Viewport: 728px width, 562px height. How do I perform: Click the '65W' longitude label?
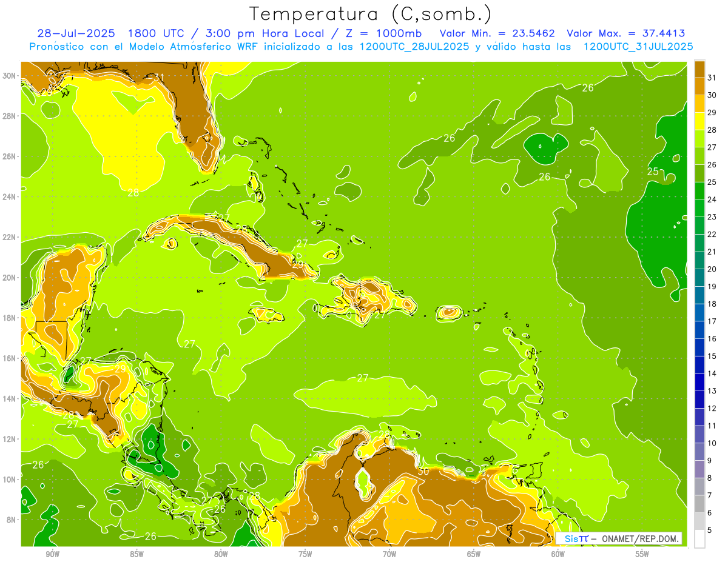(x=474, y=554)
